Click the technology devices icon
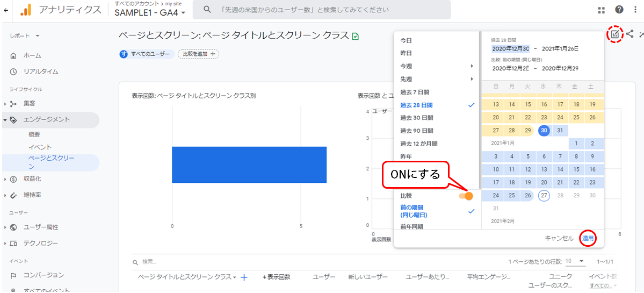 pos(13,244)
